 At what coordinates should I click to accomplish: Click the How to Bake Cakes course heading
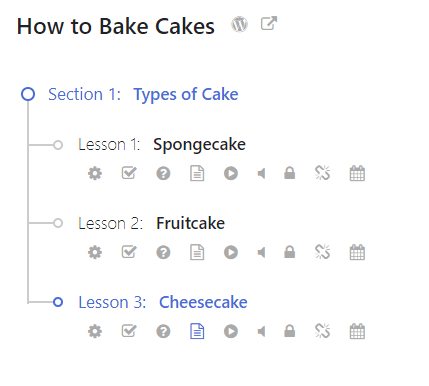pyautogui.click(x=116, y=26)
